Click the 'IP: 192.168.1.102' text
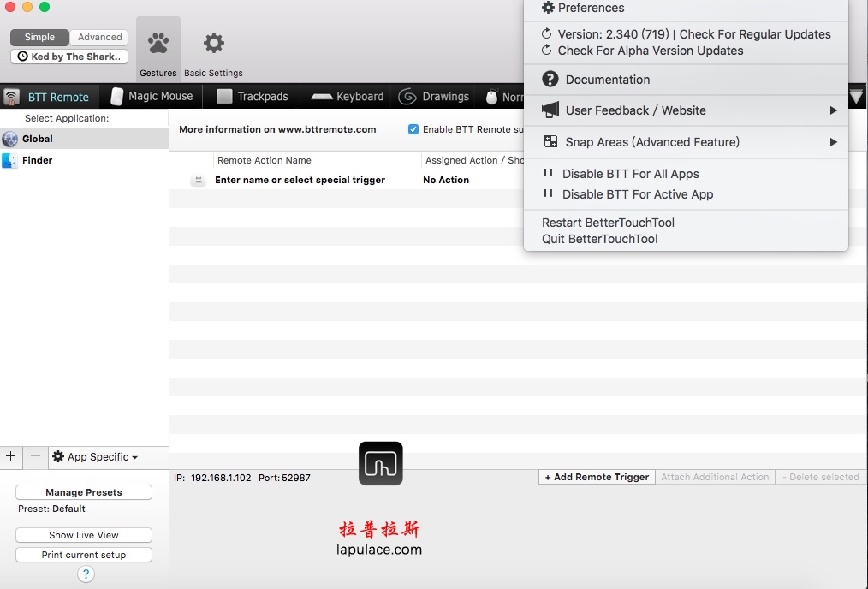 (x=212, y=478)
